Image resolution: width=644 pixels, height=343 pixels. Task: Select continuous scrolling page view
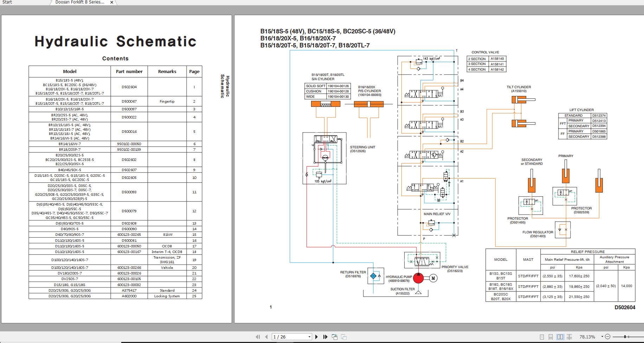[551, 337]
